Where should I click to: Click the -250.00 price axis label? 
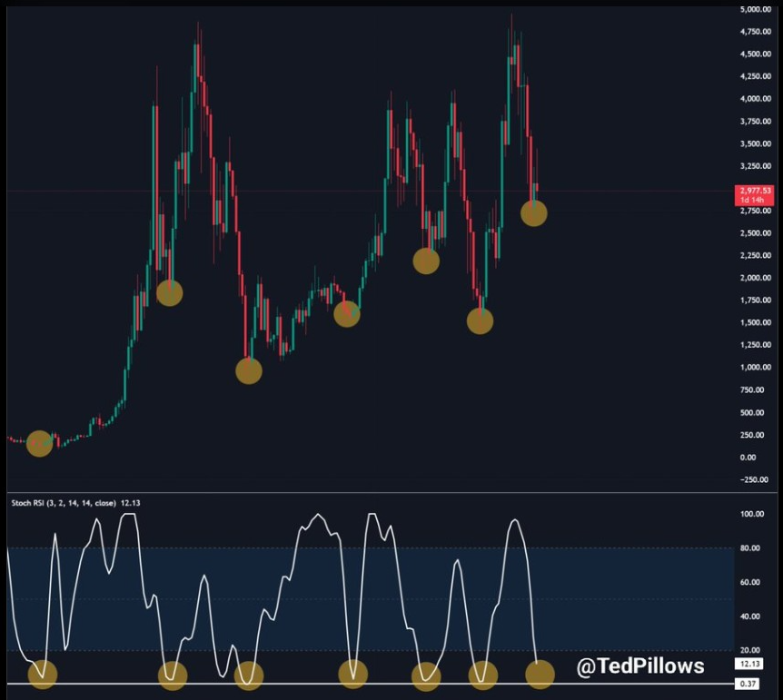tap(754, 479)
